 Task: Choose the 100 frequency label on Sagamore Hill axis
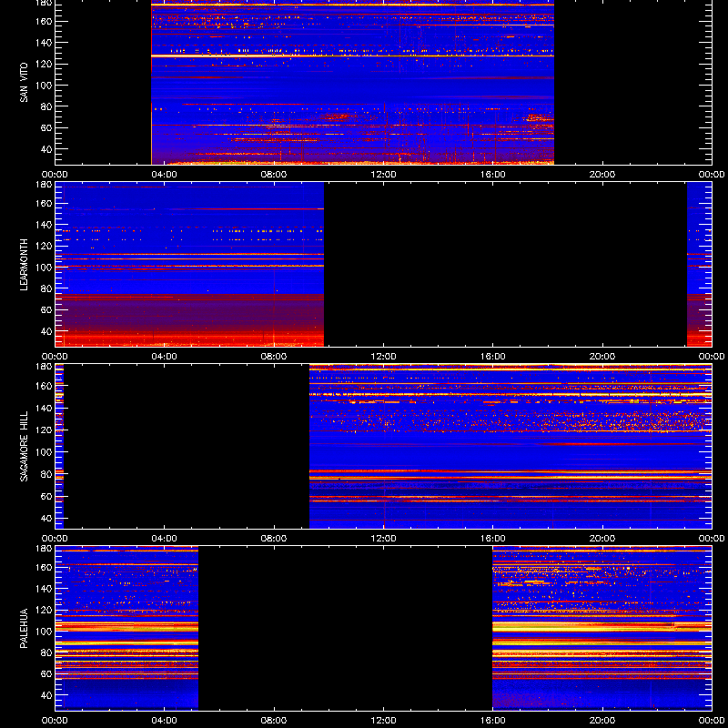point(45,451)
